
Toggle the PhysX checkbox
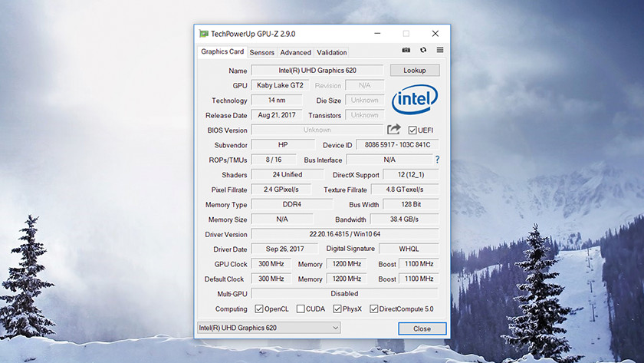tap(337, 309)
